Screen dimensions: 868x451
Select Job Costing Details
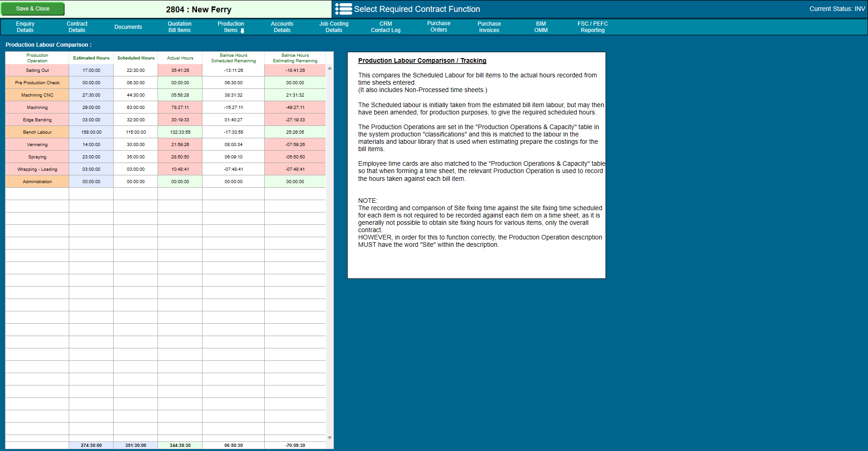(x=334, y=27)
